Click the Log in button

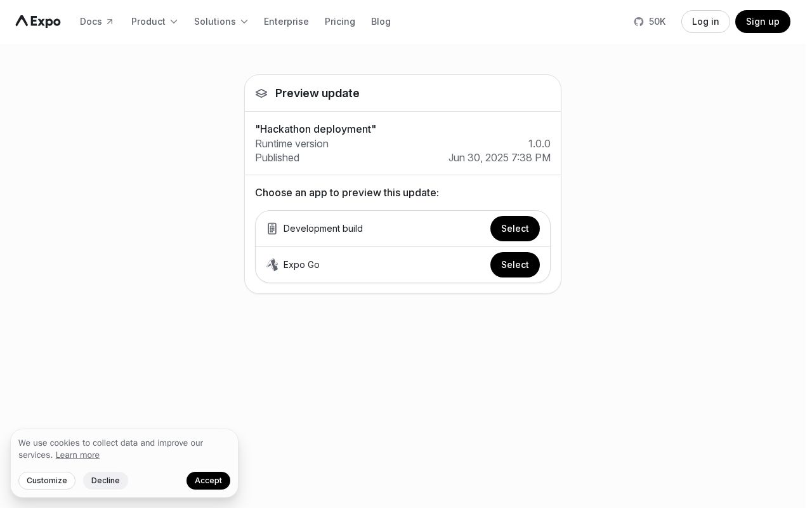705,22
